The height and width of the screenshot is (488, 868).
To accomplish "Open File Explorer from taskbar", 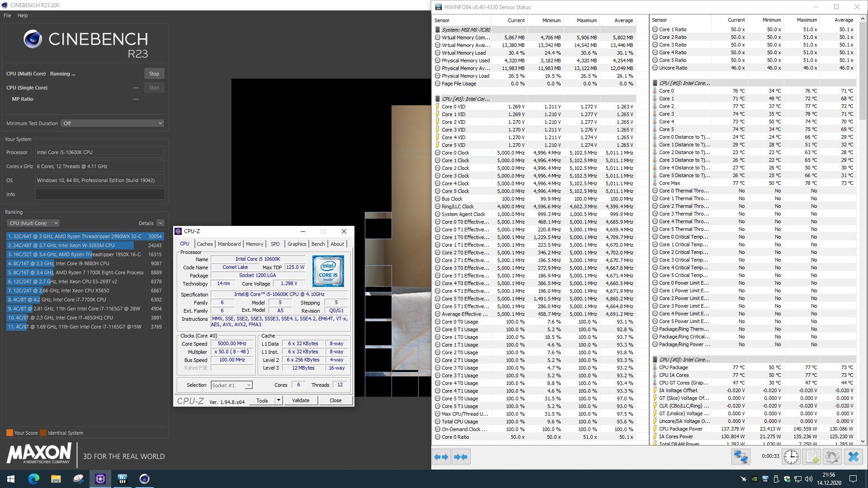I will [56, 479].
